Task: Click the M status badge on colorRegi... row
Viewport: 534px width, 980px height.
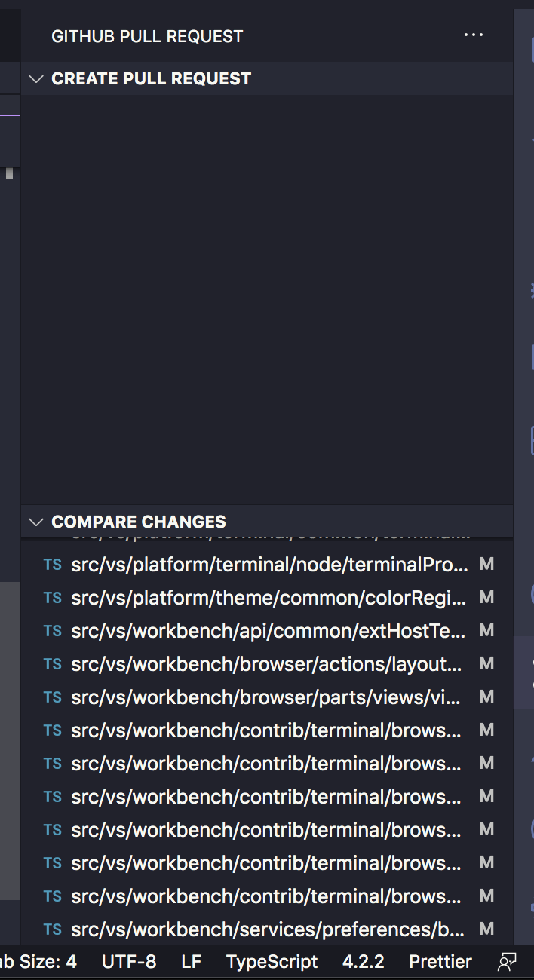Action: point(486,598)
